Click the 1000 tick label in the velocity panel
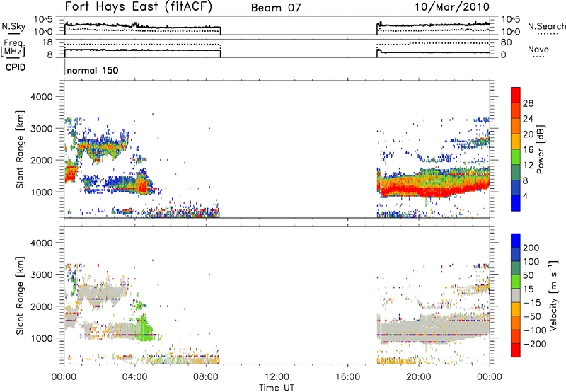The height and width of the screenshot is (392, 566). point(42,338)
